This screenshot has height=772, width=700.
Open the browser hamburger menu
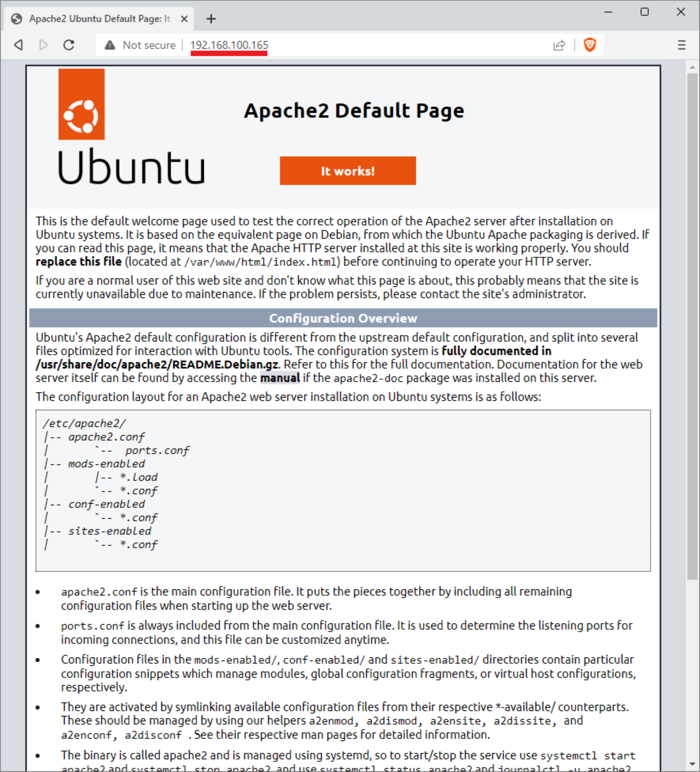point(682,45)
